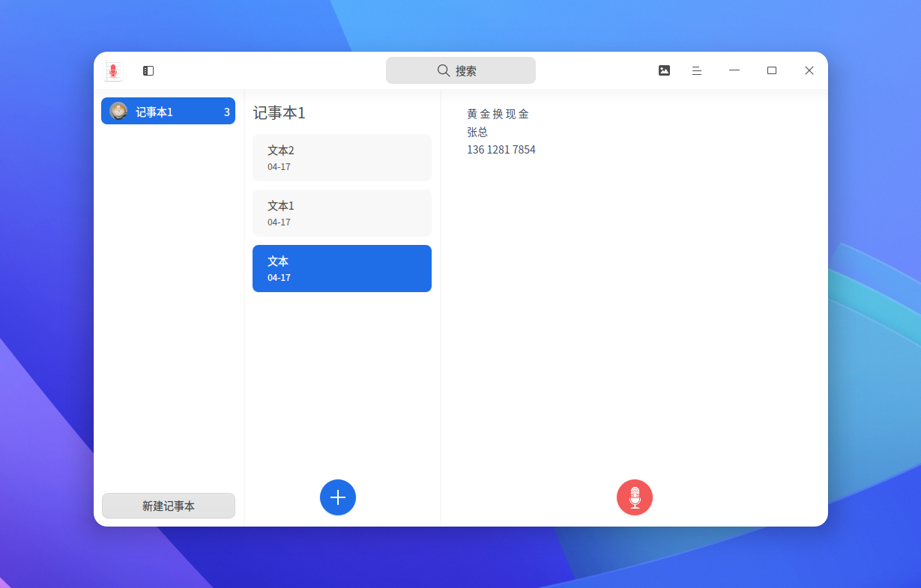Image resolution: width=921 pixels, height=588 pixels.
Task: Select 记事本1 notebook in sidebar
Action: click(168, 112)
